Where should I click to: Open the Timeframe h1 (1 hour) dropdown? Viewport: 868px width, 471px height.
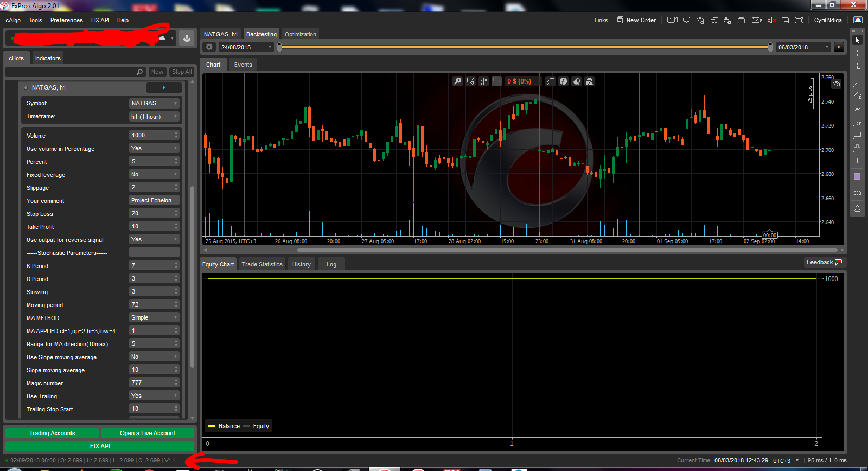pyautogui.click(x=154, y=117)
